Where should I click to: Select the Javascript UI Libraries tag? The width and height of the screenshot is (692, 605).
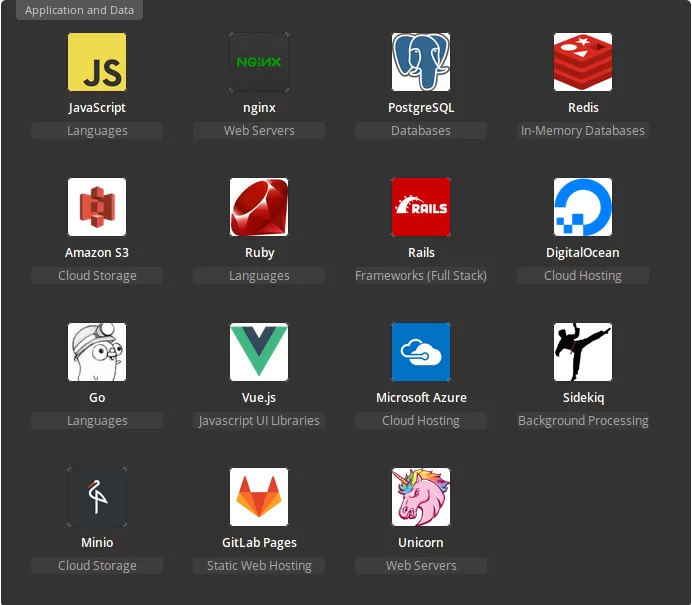click(x=259, y=421)
